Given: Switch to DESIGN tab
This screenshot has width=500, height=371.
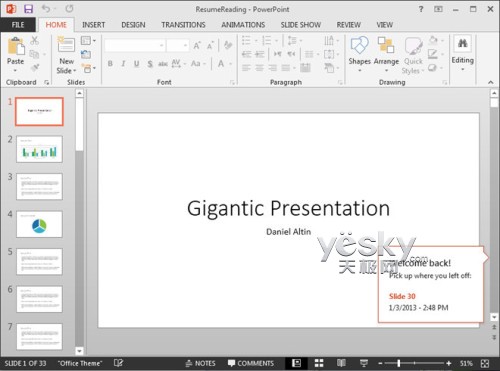Looking at the screenshot, I should [133, 25].
